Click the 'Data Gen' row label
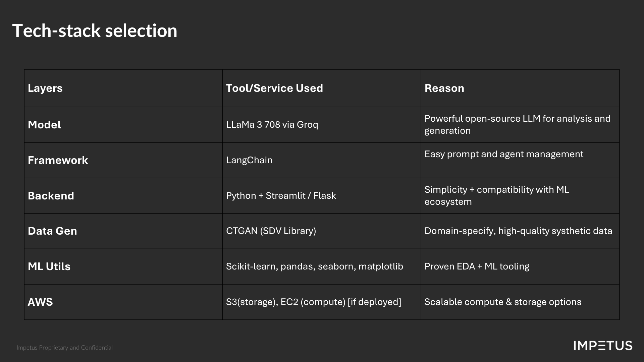Screen dimensions: 644x362 tap(52, 231)
